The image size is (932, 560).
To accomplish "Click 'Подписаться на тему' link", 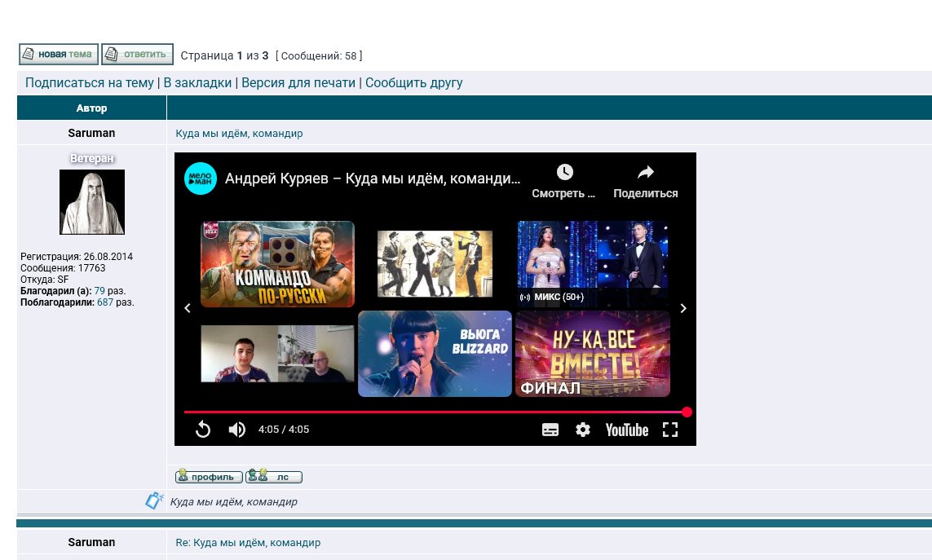I will click(89, 83).
